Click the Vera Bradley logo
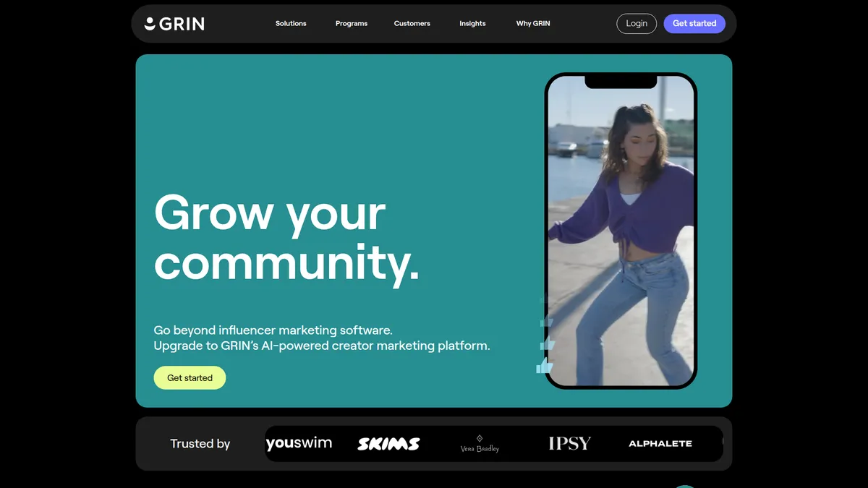Screen dimensions: 868x488 [480, 444]
